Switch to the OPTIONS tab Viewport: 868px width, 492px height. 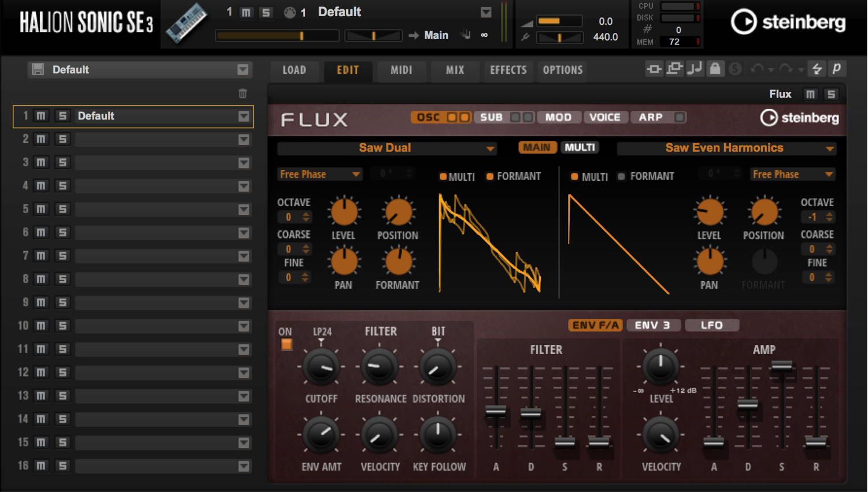click(562, 70)
